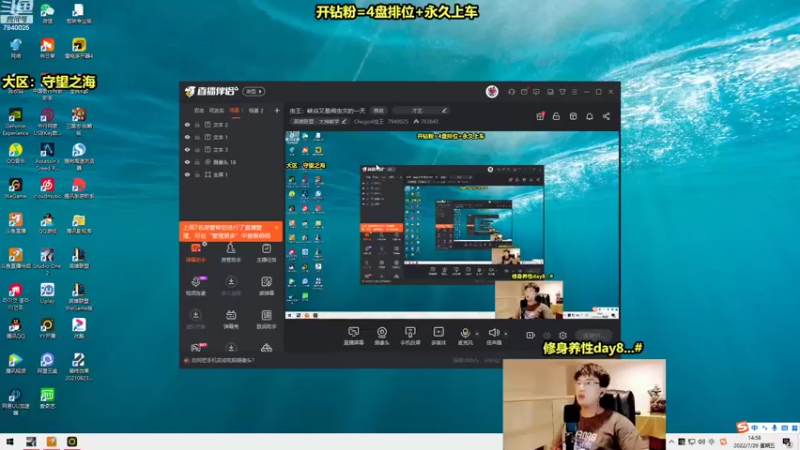The height and width of the screenshot is (450, 800).
Task: Lock the 全屏 1 source layer
Action: (197, 174)
